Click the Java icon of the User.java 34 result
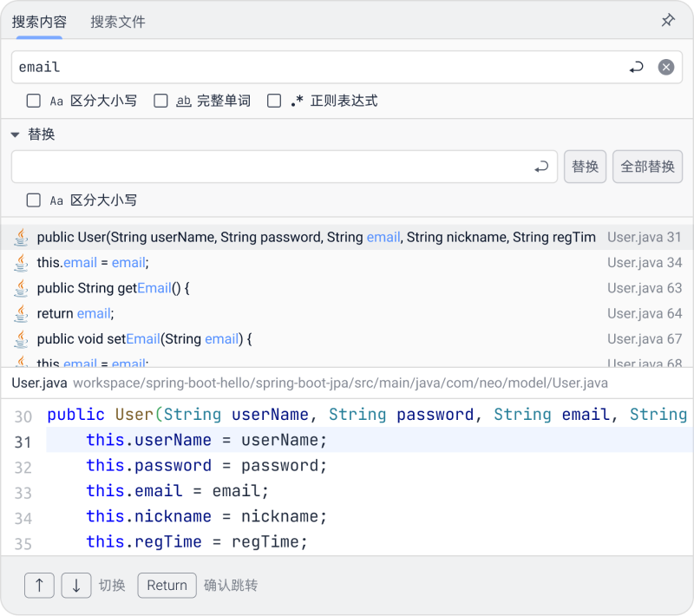 tap(21, 262)
